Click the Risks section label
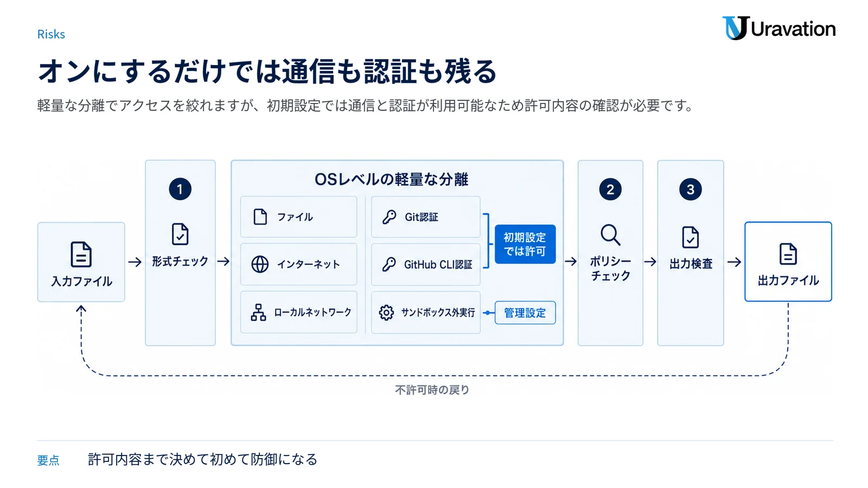Viewport: 868px width, 488px height. click(51, 34)
